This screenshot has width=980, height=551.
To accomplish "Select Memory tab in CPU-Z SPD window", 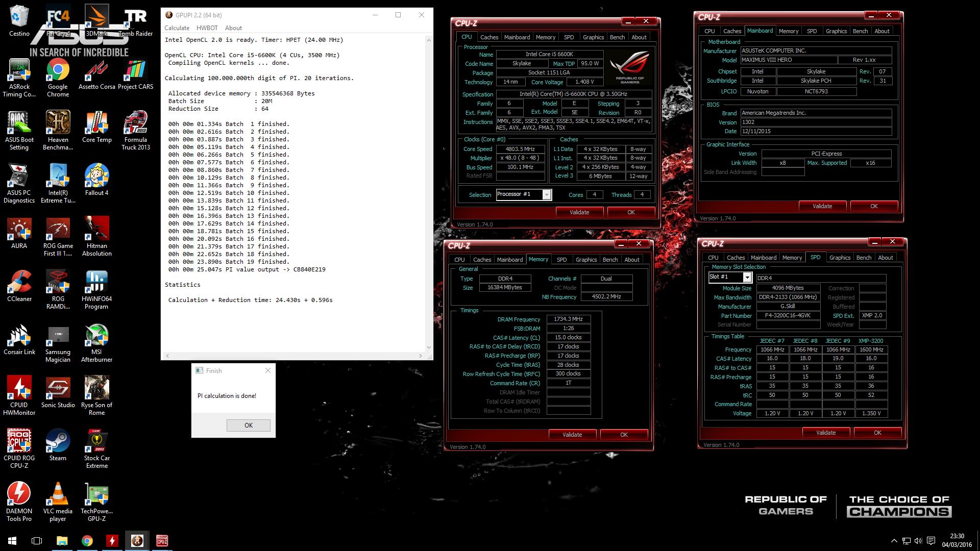I will point(792,258).
